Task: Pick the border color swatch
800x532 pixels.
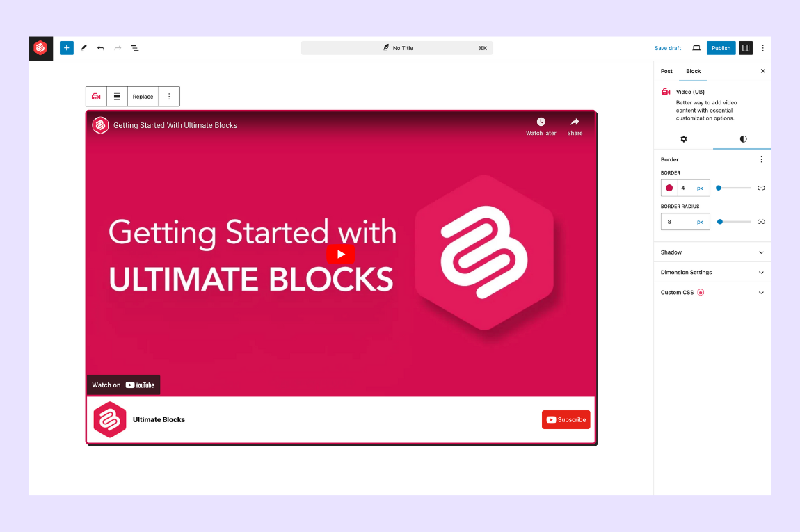Action: click(x=669, y=187)
